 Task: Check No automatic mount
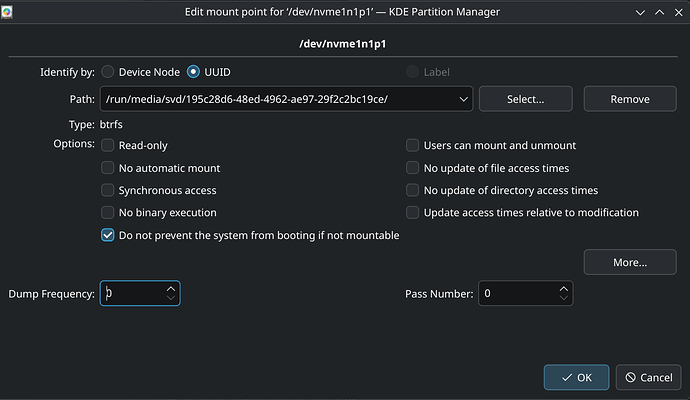click(107, 168)
